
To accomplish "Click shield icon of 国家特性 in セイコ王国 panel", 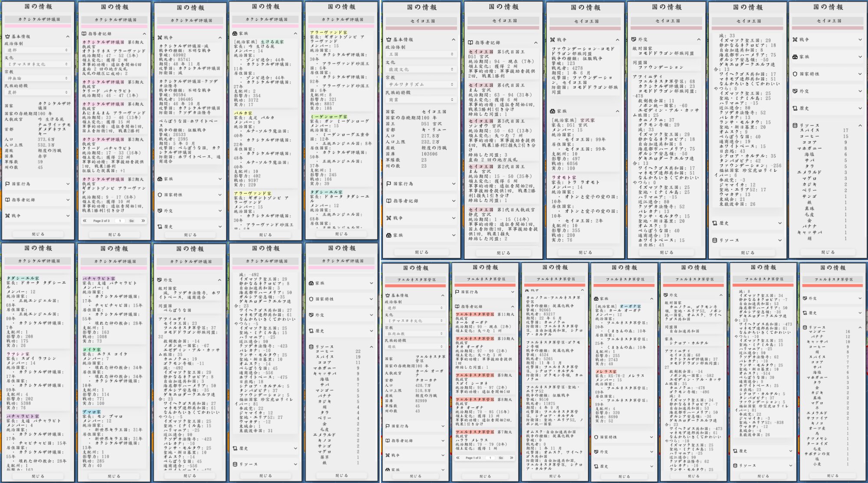I will click(795, 74).
